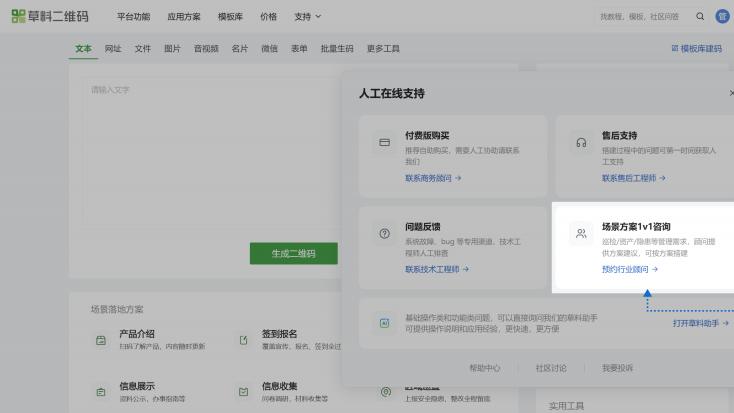Image resolution: width=734 pixels, height=413 pixels.
Task: Click the 信息展示 title text
Action: click(137, 386)
